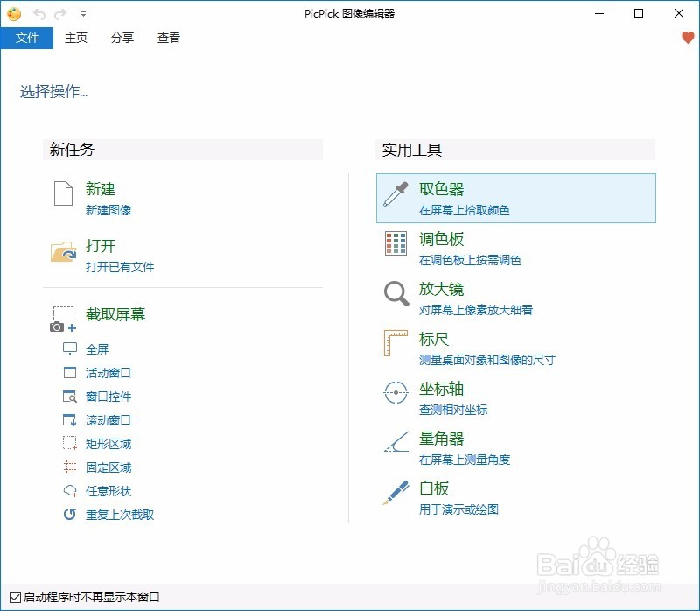Minimize the PicPick window
700x611 pixels.
pos(599,13)
